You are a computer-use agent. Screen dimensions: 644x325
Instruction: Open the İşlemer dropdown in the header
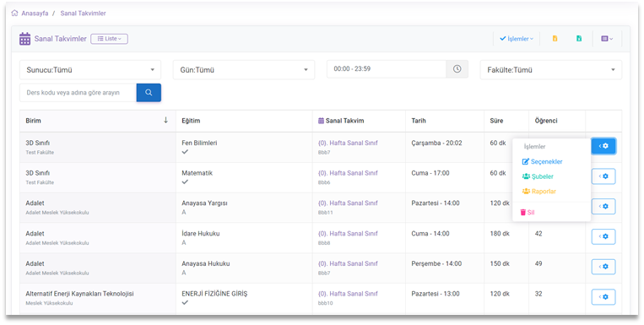pyautogui.click(x=517, y=39)
